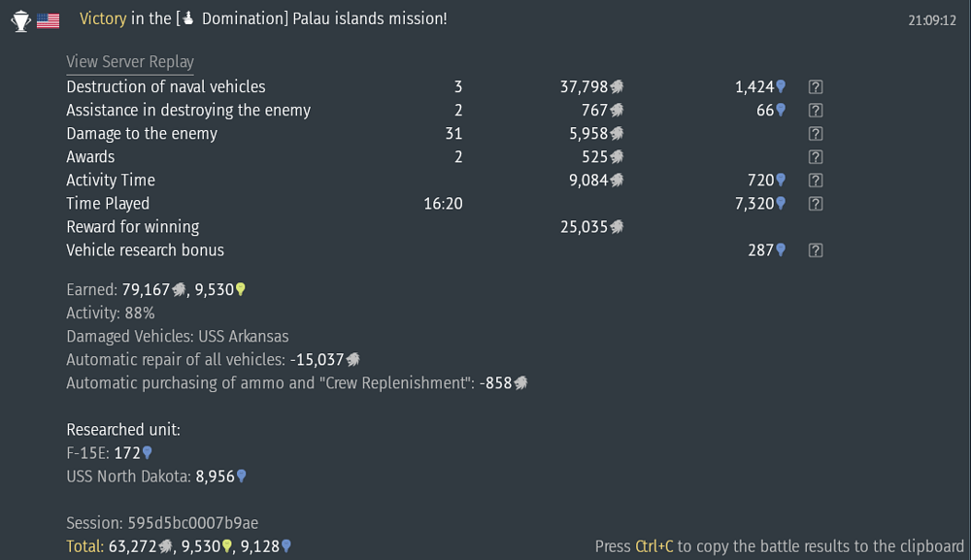Screen dimensions: 971x560
Task: Click the View Server Replay link
Action: coord(130,61)
